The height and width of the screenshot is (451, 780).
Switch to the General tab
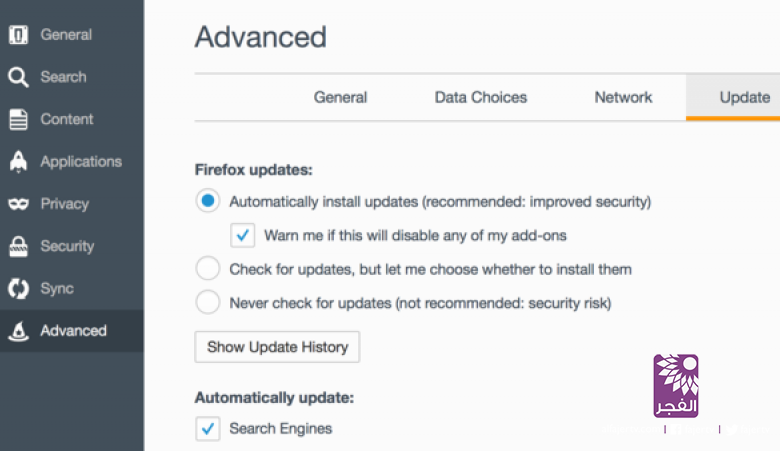click(x=340, y=98)
